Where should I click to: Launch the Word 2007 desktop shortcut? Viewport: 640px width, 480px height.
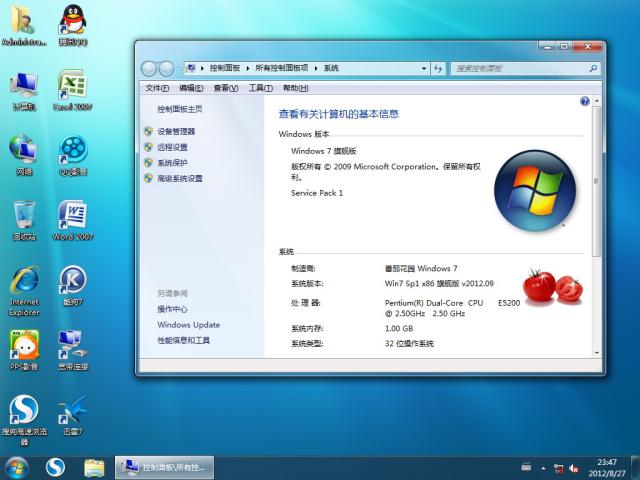coord(73,220)
